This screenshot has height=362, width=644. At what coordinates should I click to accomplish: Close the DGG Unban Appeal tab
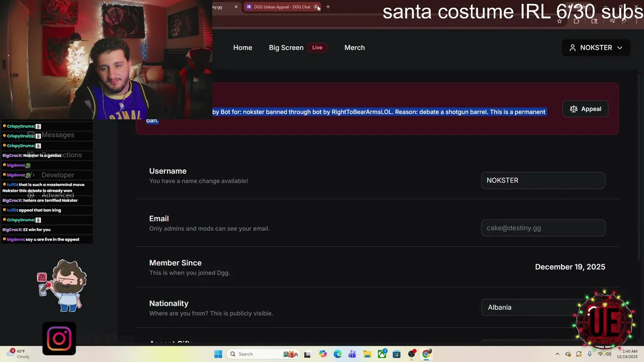click(316, 7)
